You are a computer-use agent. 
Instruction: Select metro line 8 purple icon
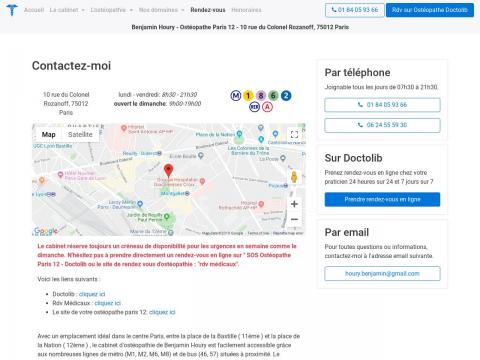(261, 96)
